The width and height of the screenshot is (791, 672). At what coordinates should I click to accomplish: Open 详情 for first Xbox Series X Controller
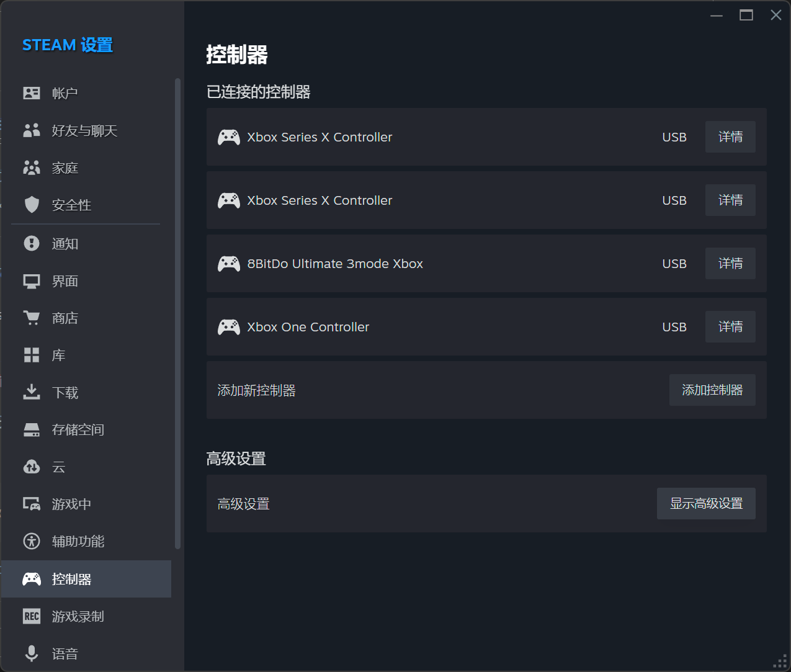(730, 137)
